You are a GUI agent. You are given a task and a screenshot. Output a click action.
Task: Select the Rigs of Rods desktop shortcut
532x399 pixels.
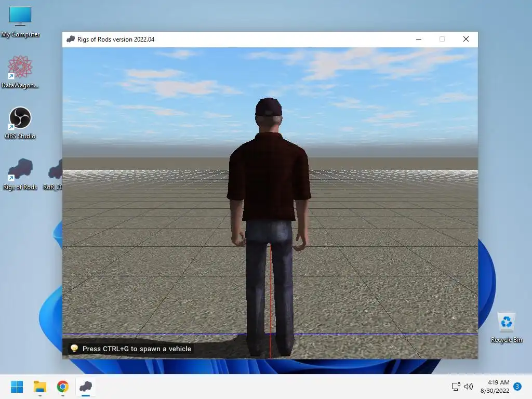tap(20, 174)
